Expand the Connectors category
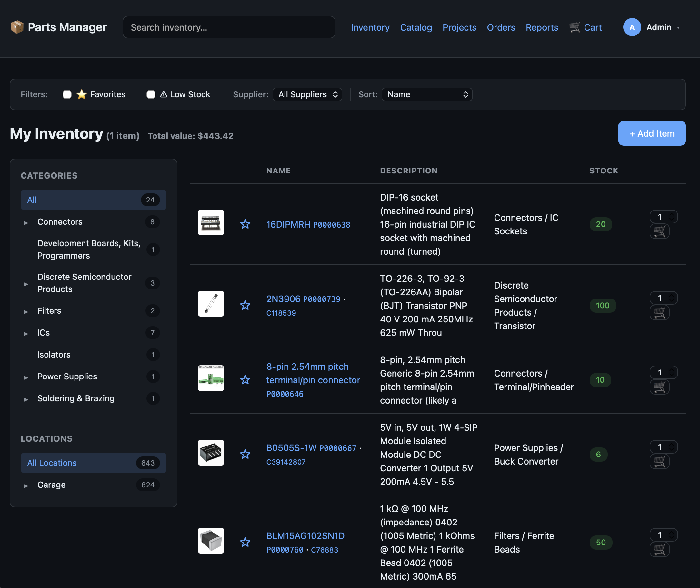Viewport: 700px width, 588px height. [x=26, y=222]
